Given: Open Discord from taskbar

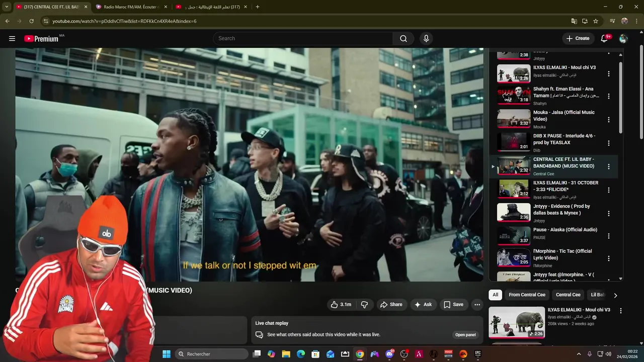Looking at the screenshot, I should [389, 354].
